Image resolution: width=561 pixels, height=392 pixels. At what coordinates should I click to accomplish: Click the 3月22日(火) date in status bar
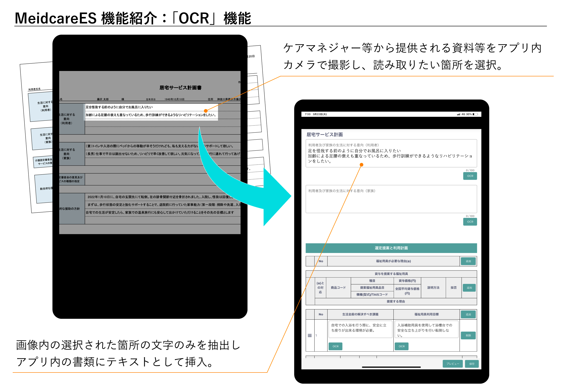(x=319, y=114)
